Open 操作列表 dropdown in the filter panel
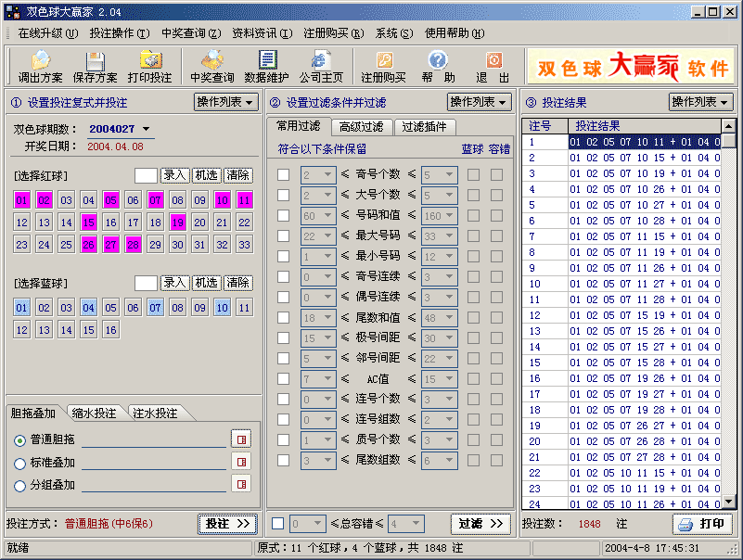 coord(480,102)
